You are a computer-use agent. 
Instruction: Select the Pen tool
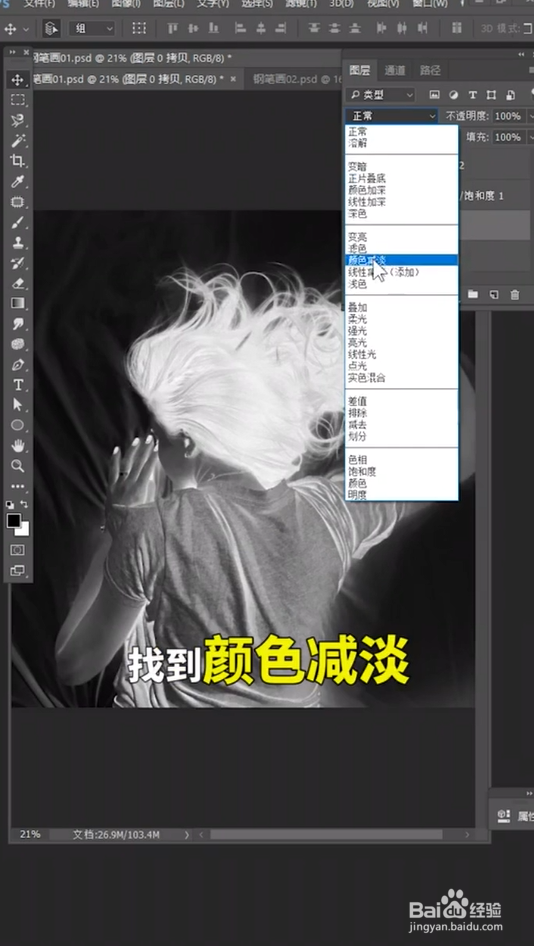[x=17, y=364]
